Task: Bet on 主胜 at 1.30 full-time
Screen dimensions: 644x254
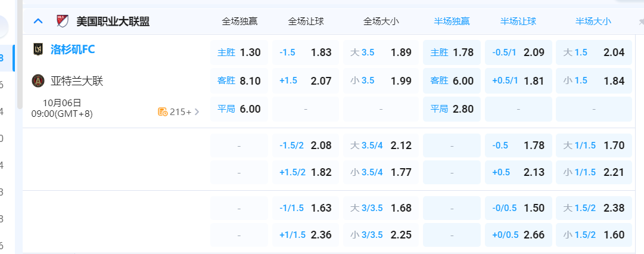Action: [239, 52]
